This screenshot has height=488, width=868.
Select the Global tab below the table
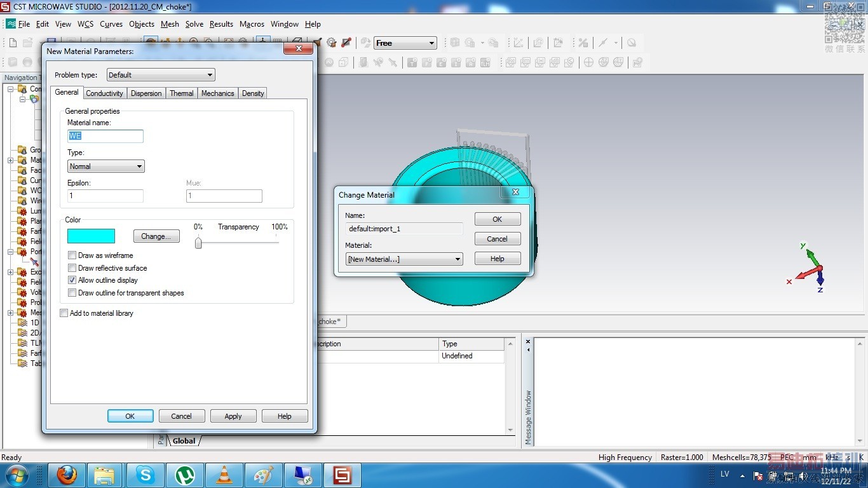pos(184,441)
